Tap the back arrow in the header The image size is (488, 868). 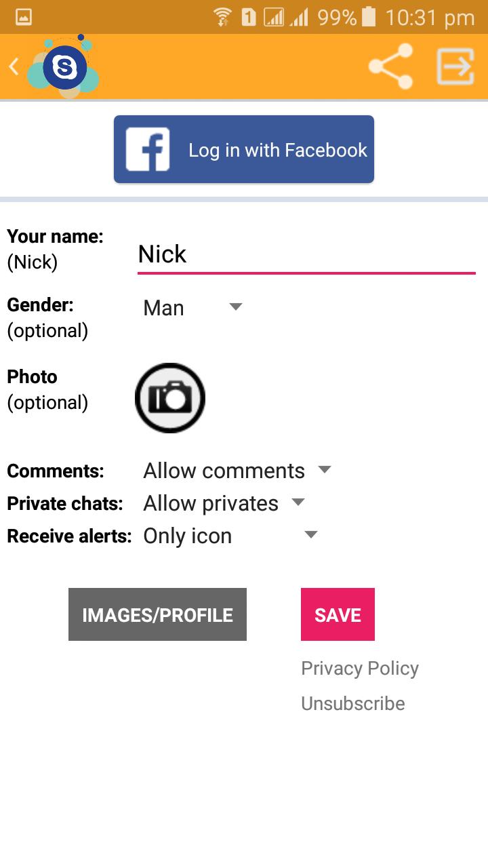(15, 66)
